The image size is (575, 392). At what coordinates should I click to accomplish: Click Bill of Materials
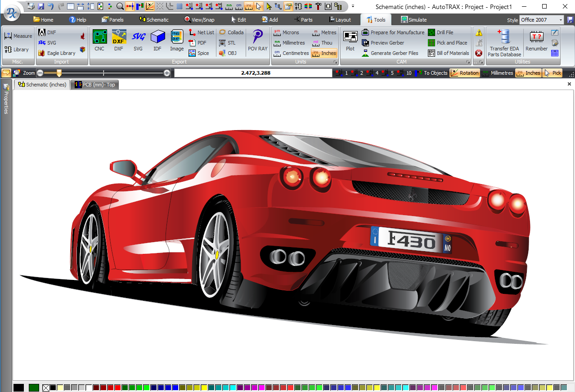449,53
